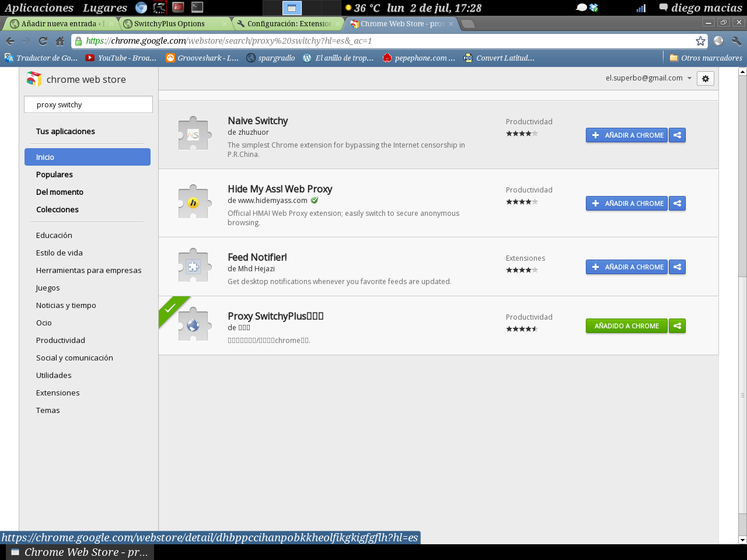The height and width of the screenshot is (560, 747).
Task: Open the Productividad sidebar category
Action: [x=61, y=340]
